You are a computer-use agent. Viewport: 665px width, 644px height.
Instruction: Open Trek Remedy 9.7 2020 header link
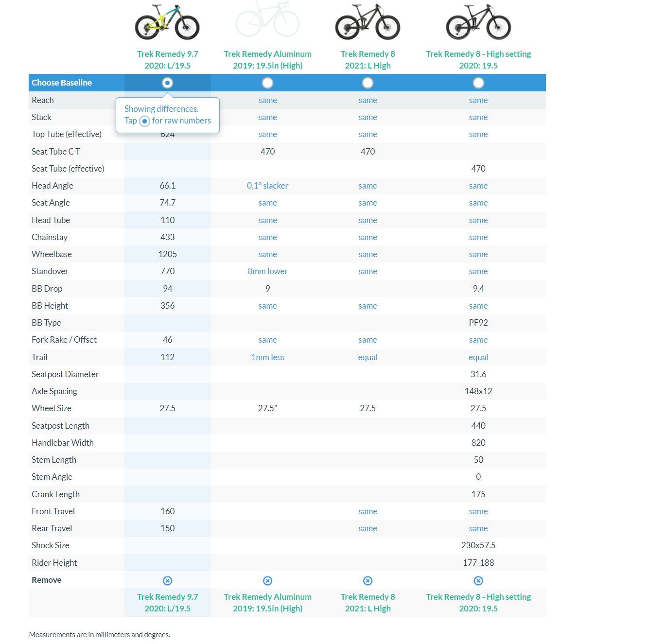click(x=167, y=60)
